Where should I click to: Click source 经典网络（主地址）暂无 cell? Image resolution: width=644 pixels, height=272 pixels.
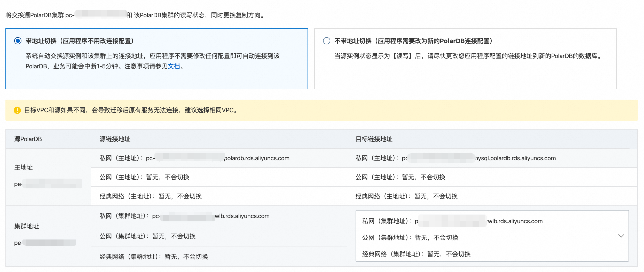219,196
